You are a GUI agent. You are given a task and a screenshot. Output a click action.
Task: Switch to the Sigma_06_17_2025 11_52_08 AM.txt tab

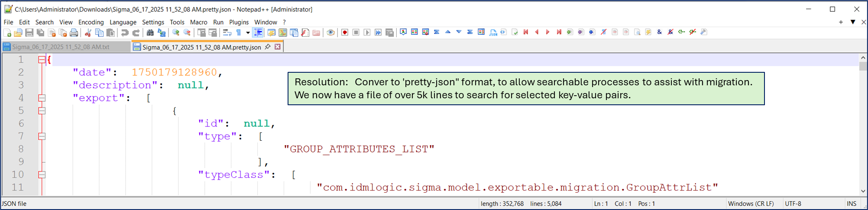61,47
